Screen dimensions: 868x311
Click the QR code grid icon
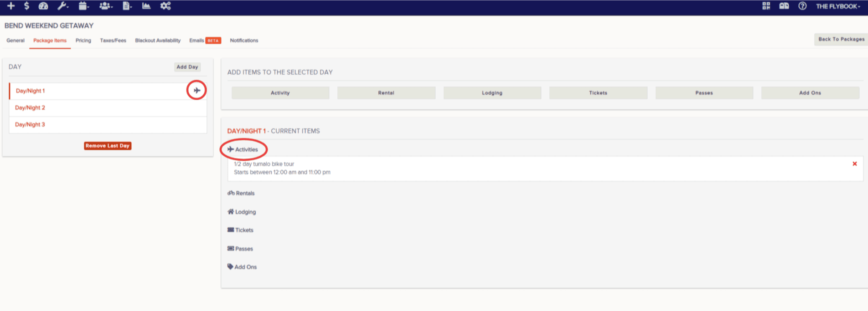pos(766,6)
